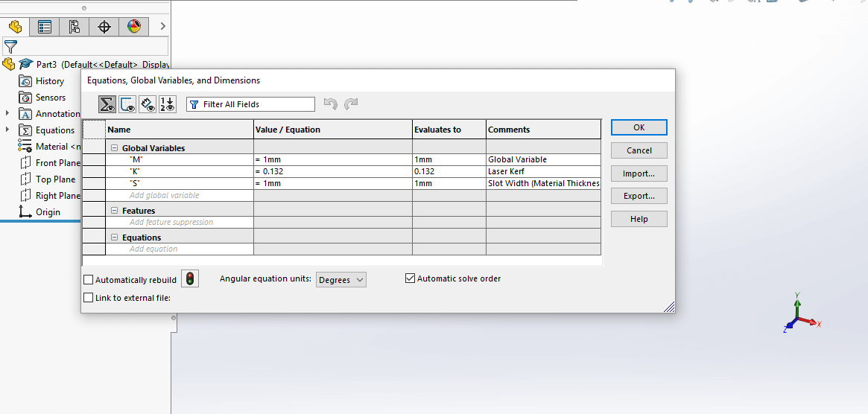Select the "S" variable name cell
The image size is (868, 414).
click(180, 183)
